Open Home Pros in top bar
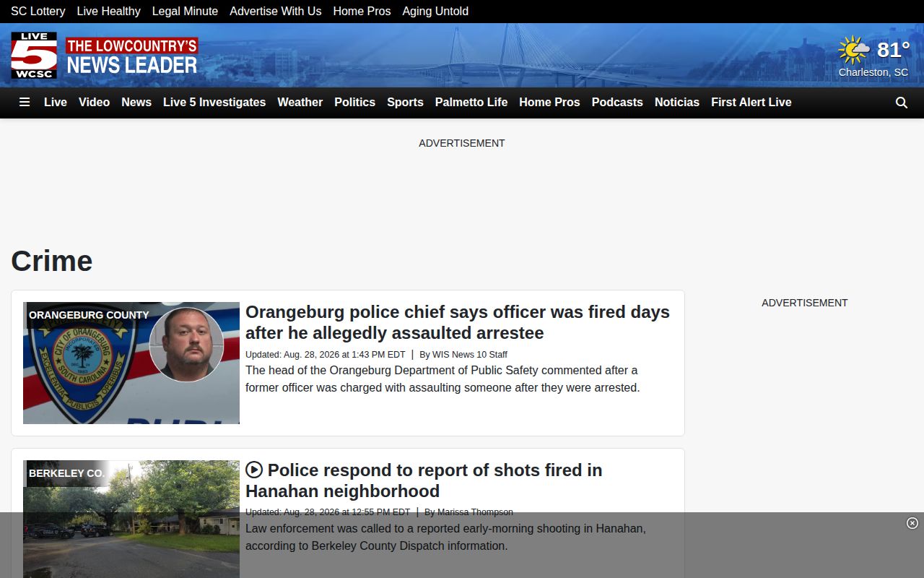 pos(362,12)
